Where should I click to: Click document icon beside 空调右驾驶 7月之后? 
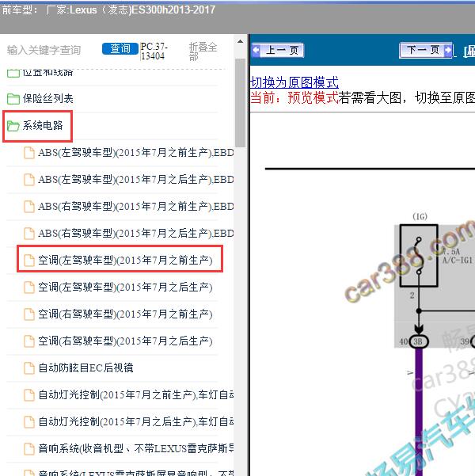tap(29, 341)
